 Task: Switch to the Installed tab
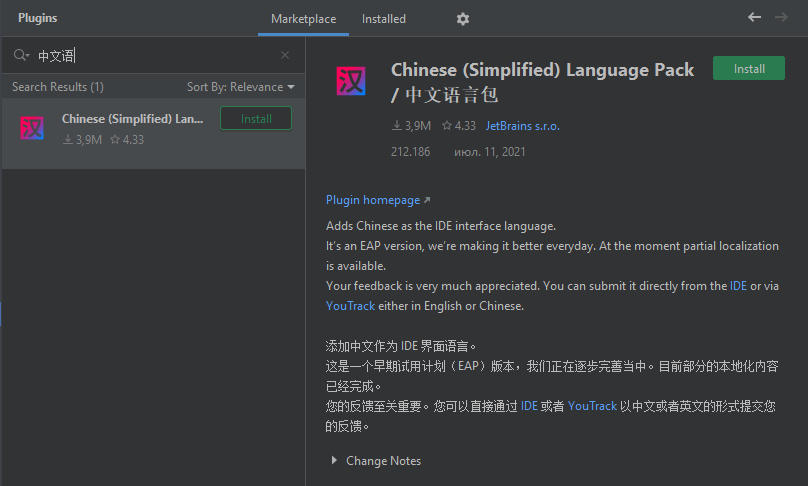coord(384,19)
